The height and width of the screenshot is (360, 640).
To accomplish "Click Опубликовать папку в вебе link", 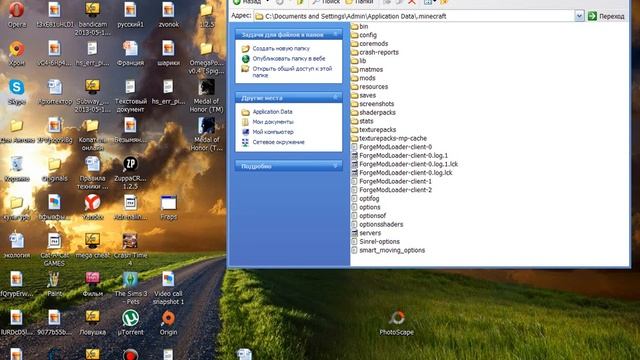I will tap(289, 58).
